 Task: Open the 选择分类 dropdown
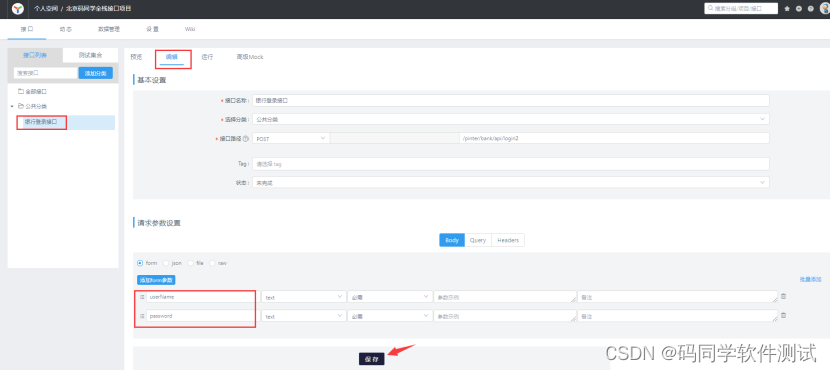click(510, 119)
